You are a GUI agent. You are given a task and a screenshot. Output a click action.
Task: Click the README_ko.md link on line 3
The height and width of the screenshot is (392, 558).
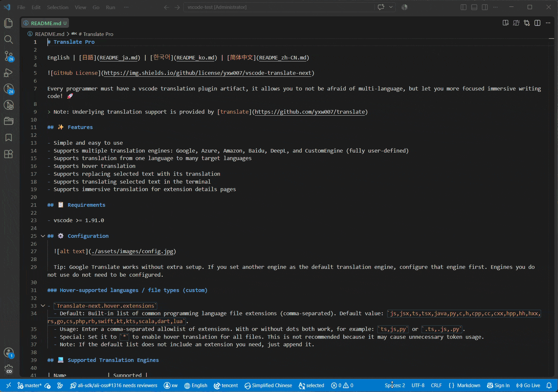tap(196, 57)
